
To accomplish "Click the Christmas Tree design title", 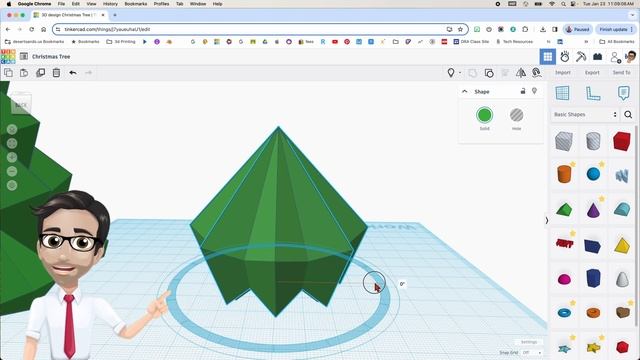I will 51,57.
